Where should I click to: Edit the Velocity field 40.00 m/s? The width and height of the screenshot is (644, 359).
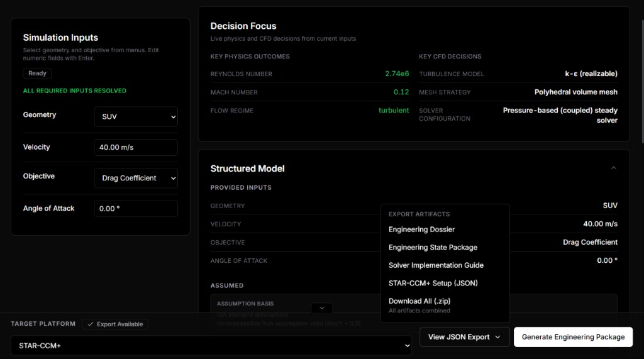[136, 148]
